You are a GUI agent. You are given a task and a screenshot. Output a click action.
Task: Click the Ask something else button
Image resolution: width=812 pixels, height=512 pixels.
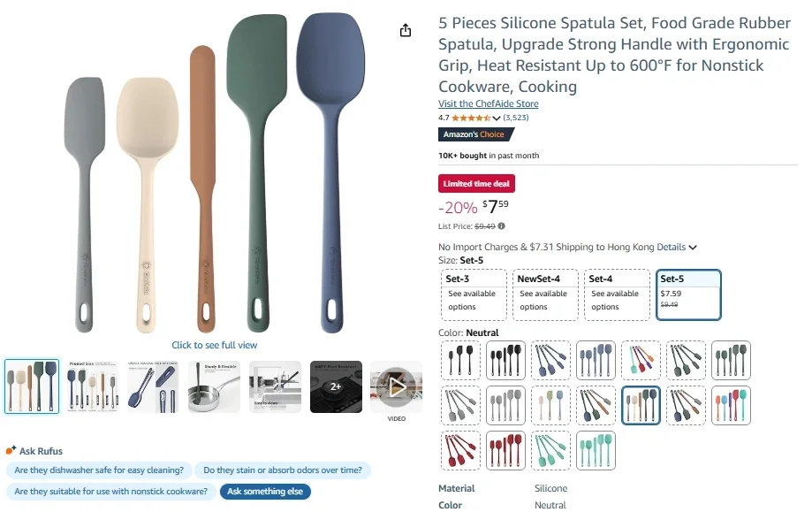point(264,492)
